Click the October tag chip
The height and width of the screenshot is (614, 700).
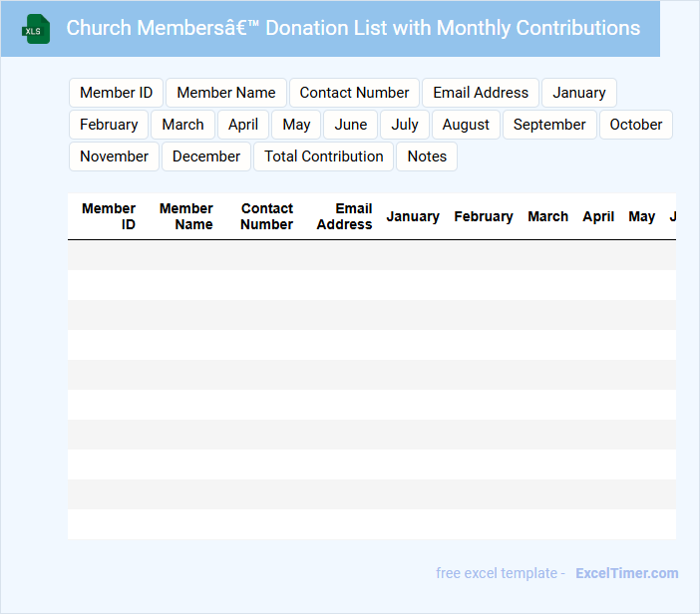636,125
